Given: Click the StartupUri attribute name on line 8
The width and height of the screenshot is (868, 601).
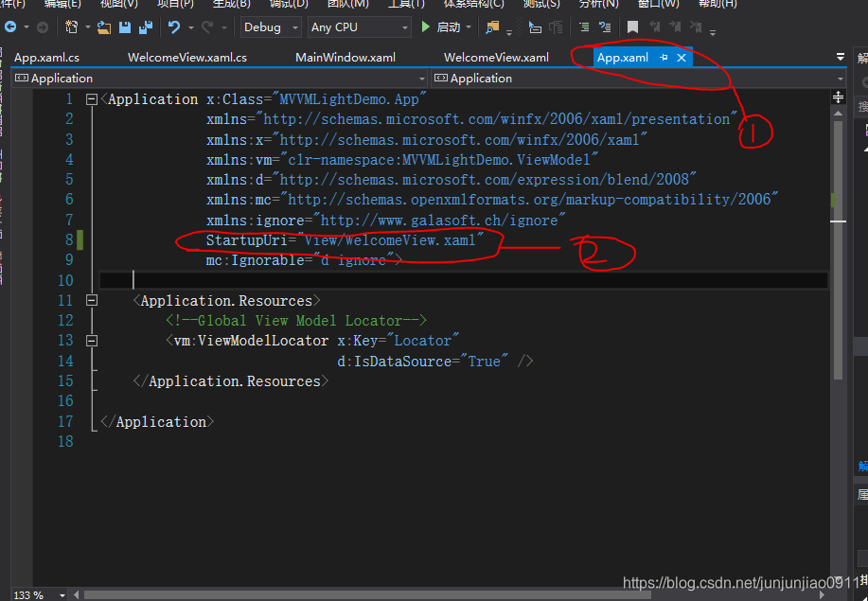Looking at the screenshot, I should (246, 240).
